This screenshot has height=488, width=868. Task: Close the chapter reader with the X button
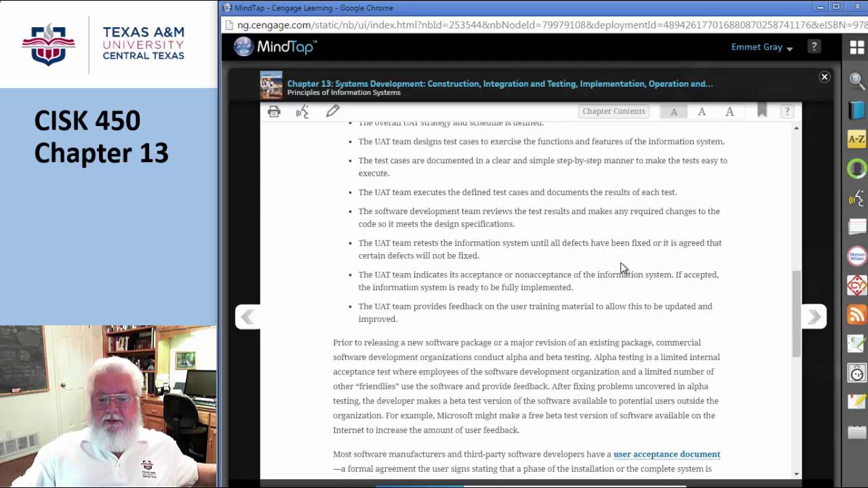coord(825,77)
